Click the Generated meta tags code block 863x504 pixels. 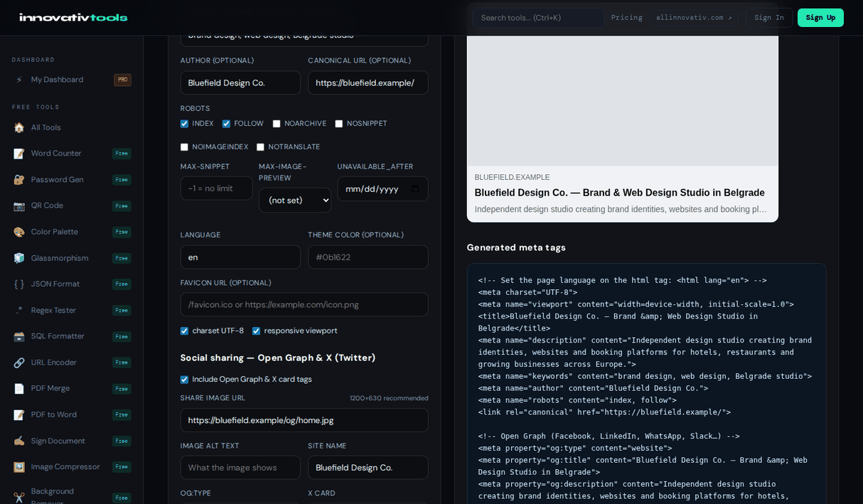click(x=647, y=384)
